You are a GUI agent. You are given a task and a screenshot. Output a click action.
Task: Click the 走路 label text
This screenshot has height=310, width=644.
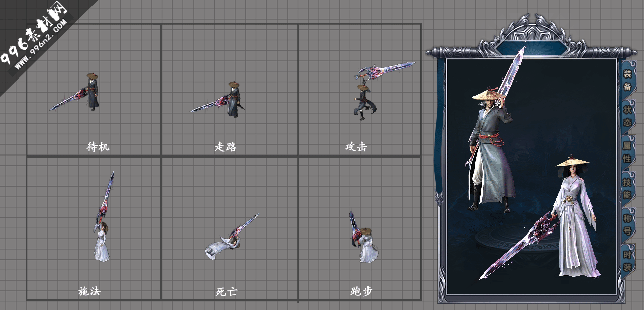225,147
